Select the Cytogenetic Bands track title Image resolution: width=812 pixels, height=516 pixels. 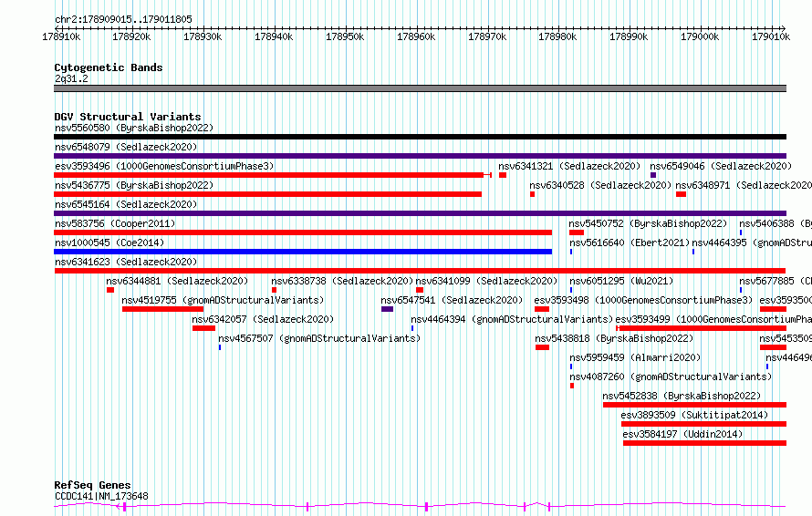(x=109, y=67)
